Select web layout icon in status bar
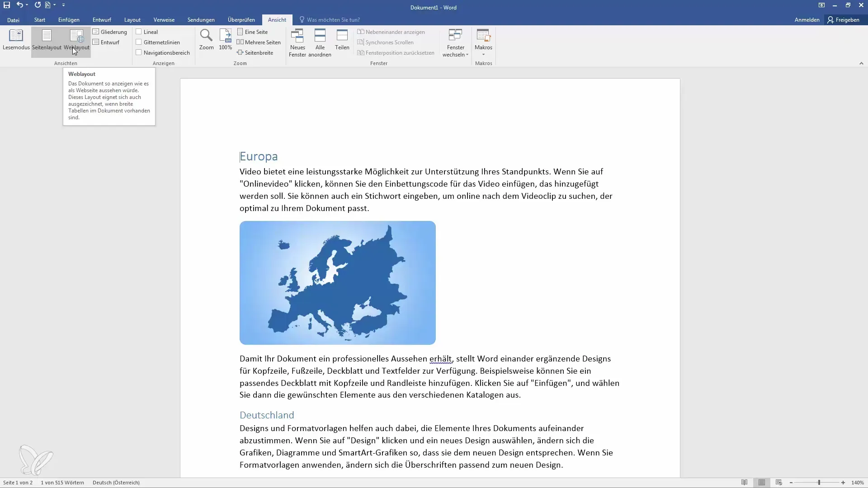This screenshot has height=488, width=868. (779, 483)
